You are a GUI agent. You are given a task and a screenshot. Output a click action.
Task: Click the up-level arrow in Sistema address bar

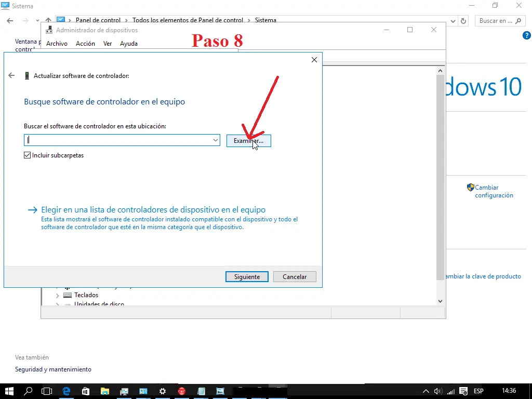pyautogui.click(x=48, y=20)
